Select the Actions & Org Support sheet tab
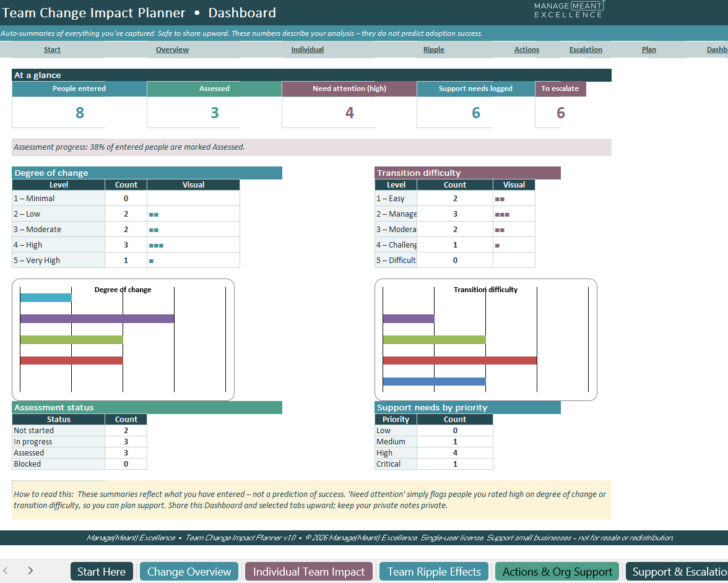 pos(557,571)
